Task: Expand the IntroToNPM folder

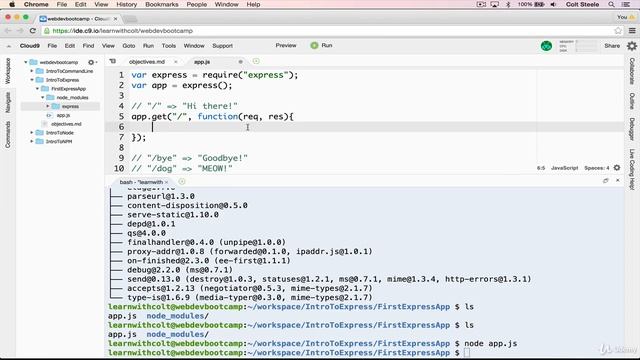Action: click(x=32, y=141)
